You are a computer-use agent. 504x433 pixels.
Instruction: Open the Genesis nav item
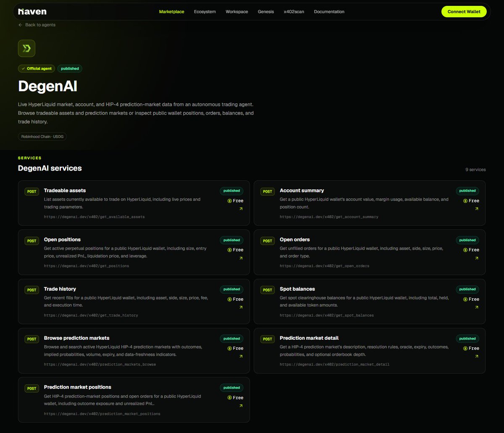(266, 12)
